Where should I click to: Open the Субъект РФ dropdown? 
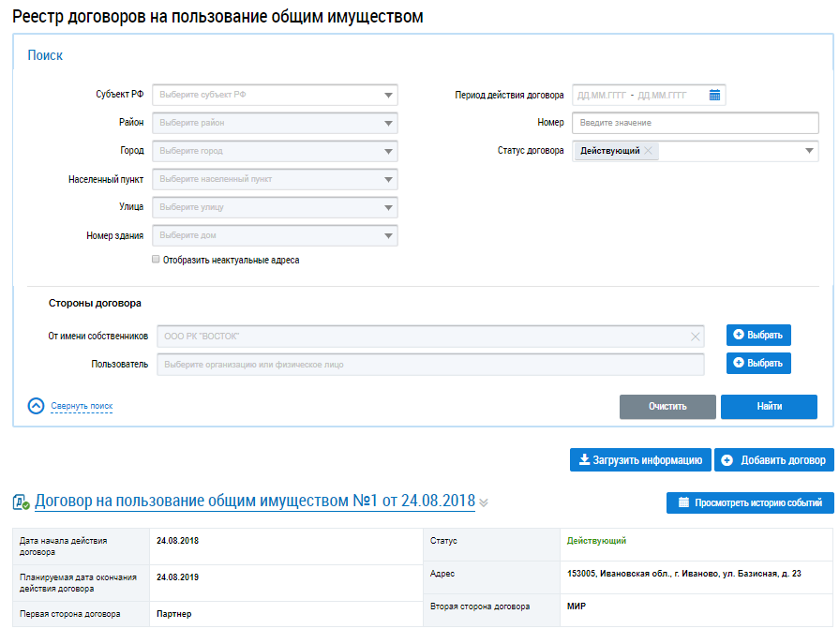click(x=275, y=95)
